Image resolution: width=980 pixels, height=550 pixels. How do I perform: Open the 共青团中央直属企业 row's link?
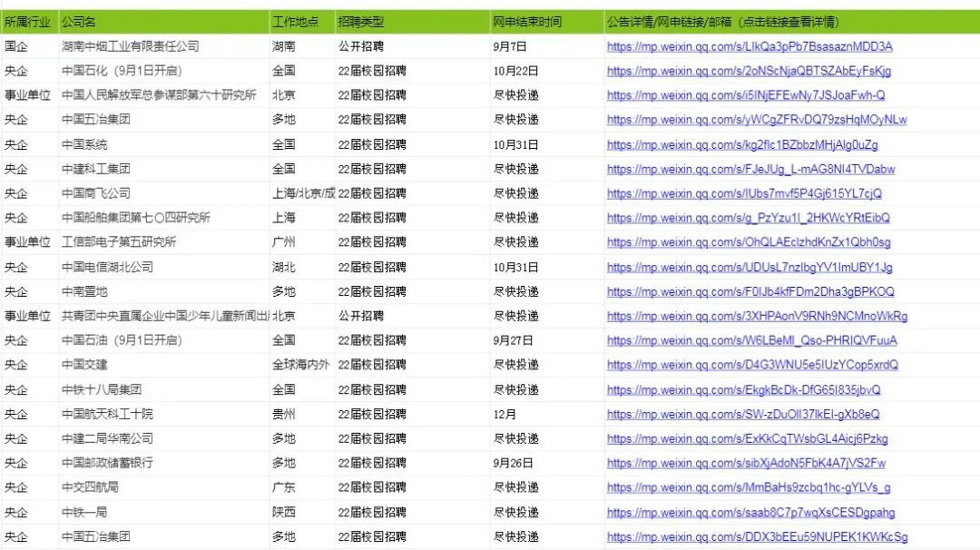(757, 316)
